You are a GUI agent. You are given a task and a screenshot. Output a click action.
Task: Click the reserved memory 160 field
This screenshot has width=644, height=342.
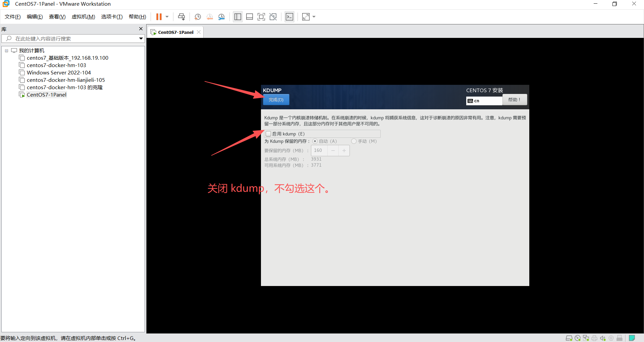[319, 151]
